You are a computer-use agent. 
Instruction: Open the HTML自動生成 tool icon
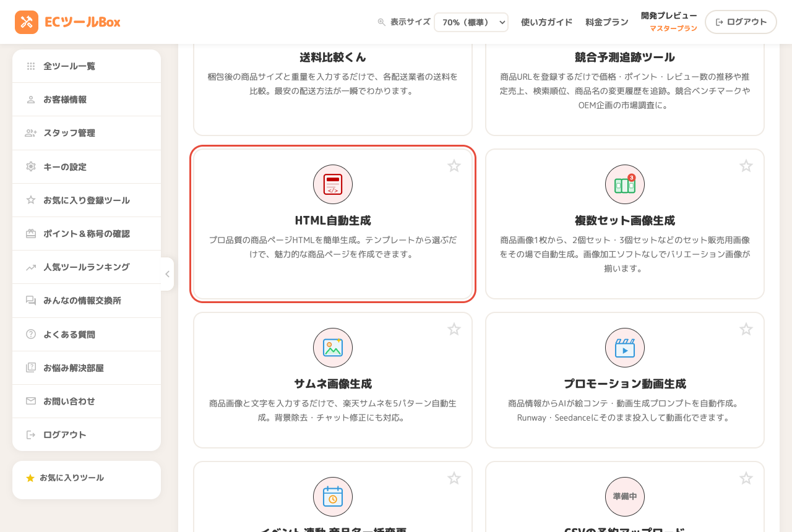coord(333,184)
